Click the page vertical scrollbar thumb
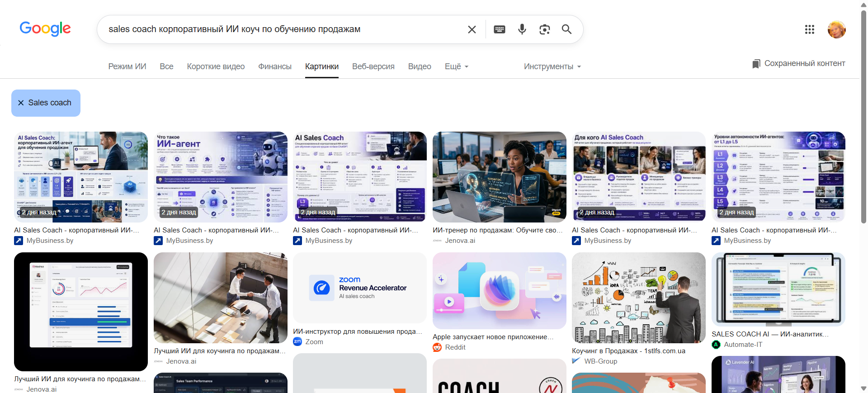Image resolution: width=868 pixels, height=393 pixels. (864, 116)
